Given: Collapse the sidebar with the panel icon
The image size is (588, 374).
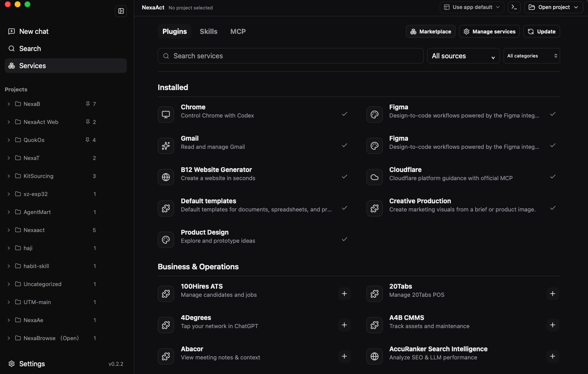Looking at the screenshot, I should (x=121, y=11).
